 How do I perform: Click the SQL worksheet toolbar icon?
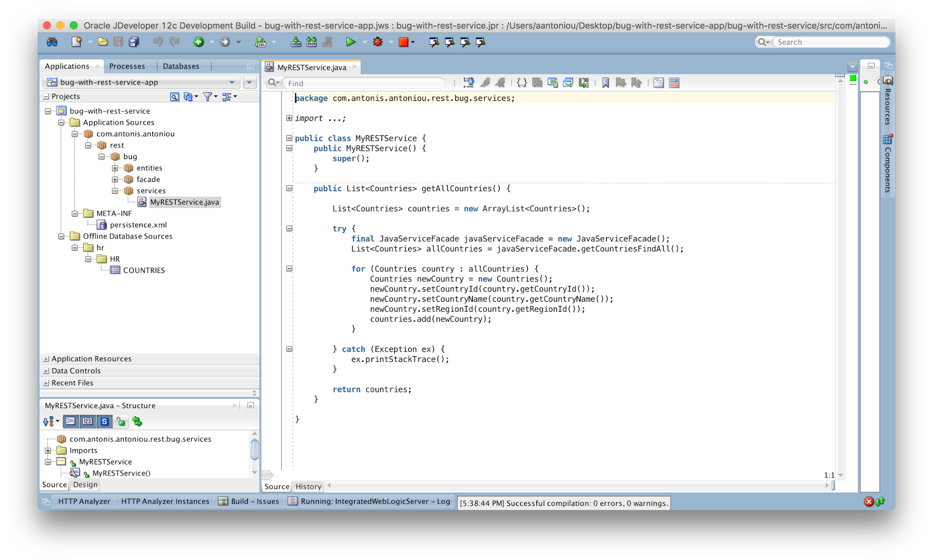(x=261, y=42)
